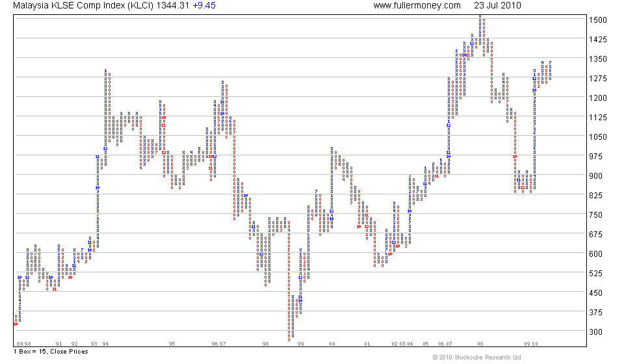The image size is (637, 364).
Task: Click the Malaysia KLSE Comp Index (KLCI) title
Action: [83, 6]
